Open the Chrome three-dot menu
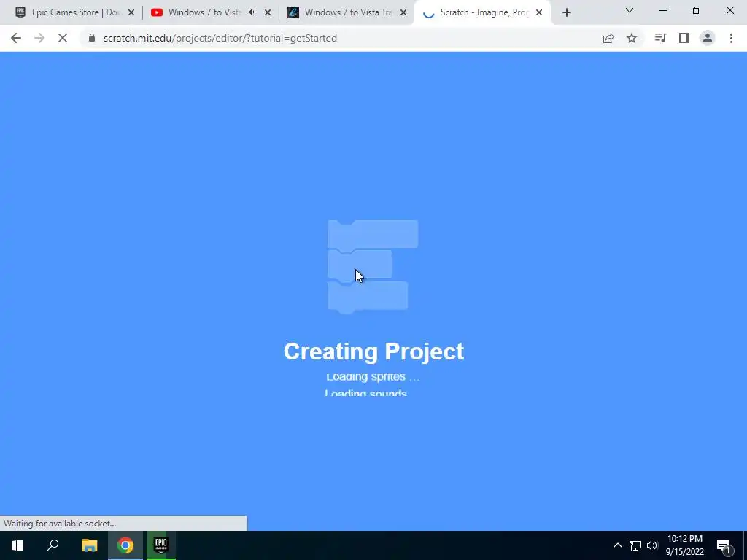The width and height of the screenshot is (747, 560). [x=731, y=38]
